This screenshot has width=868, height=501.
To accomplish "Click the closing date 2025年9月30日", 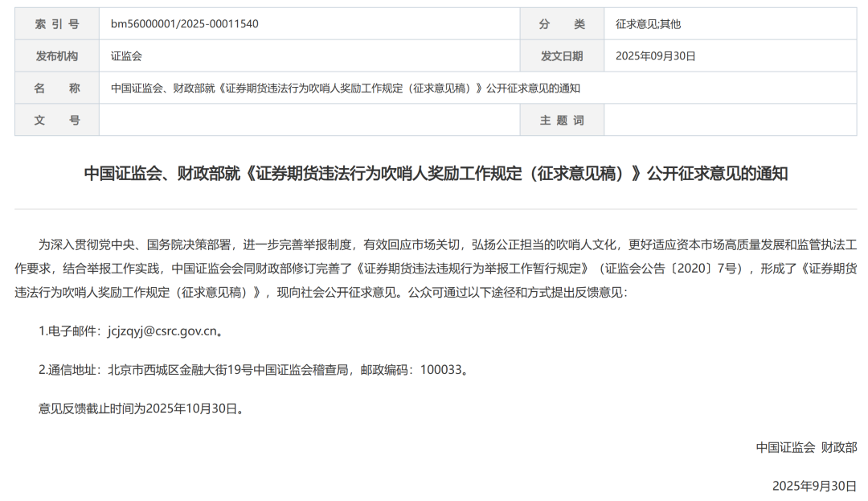I will click(814, 486).
